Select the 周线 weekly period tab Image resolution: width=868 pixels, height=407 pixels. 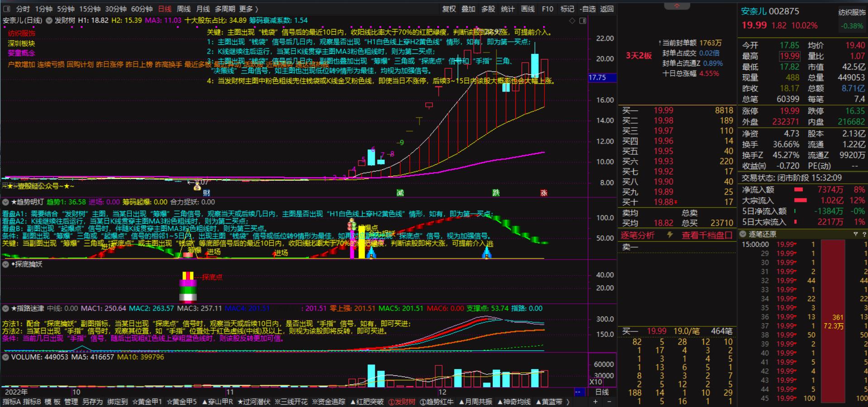tap(184, 9)
